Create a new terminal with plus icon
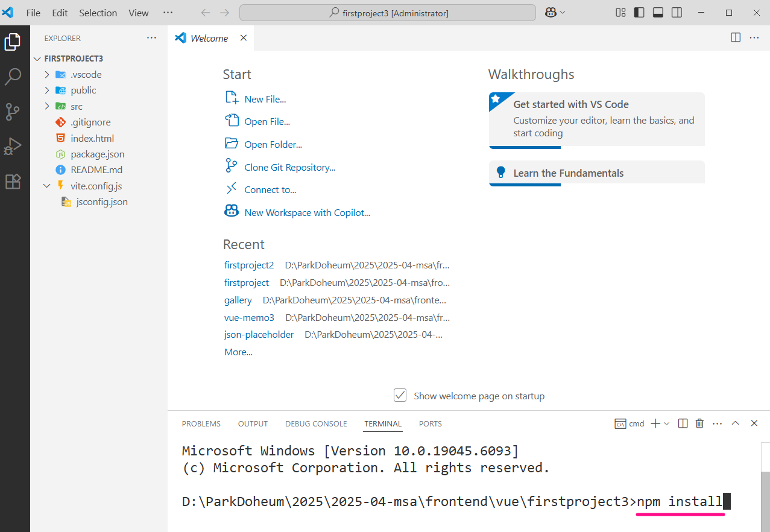 point(655,423)
